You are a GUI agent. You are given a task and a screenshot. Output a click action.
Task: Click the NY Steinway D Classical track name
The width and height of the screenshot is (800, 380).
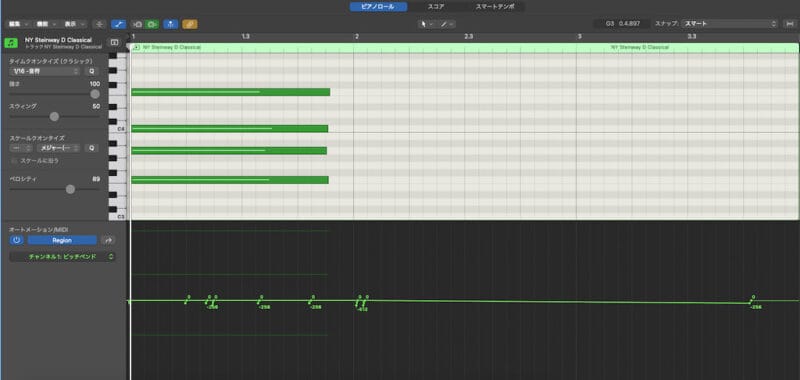(x=58, y=40)
